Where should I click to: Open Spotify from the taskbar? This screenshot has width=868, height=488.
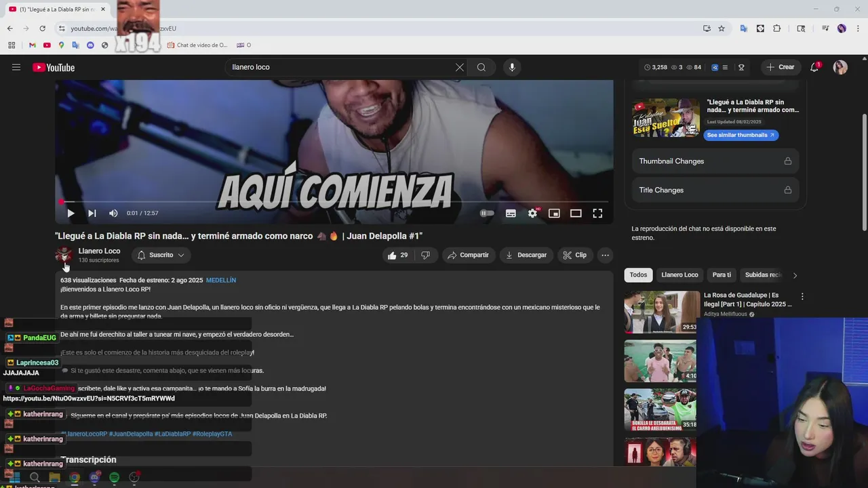(x=114, y=477)
